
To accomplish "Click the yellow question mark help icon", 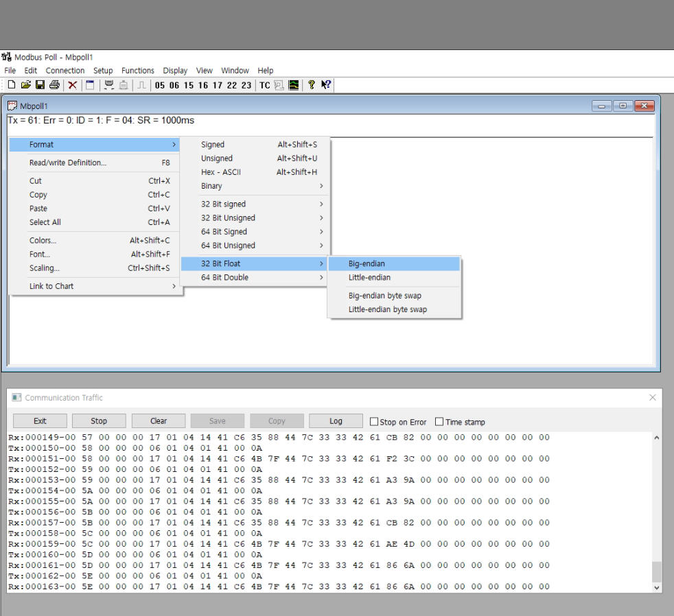I will pyautogui.click(x=312, y=85).
